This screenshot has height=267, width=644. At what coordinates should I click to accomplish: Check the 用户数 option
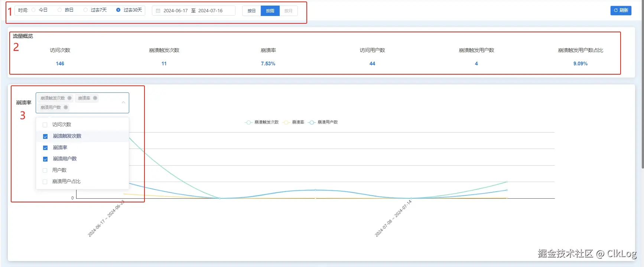tap(45, 170)
